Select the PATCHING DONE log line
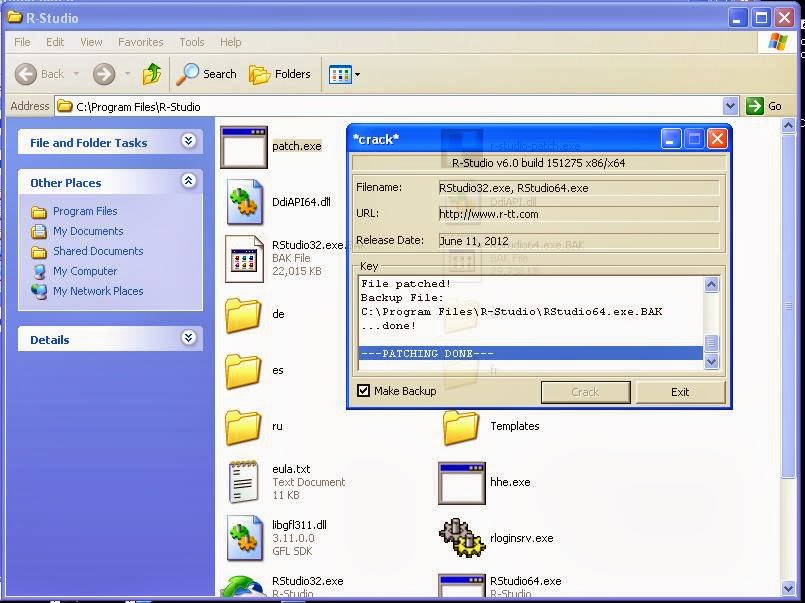 (530, 353)
